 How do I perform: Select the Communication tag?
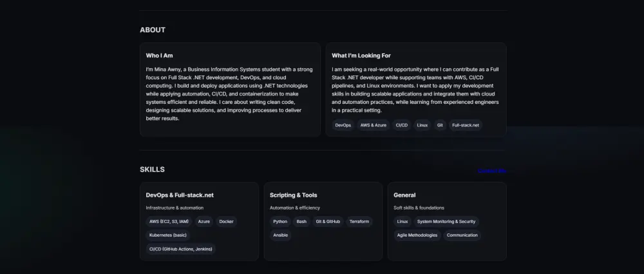(x=462, y=235)
